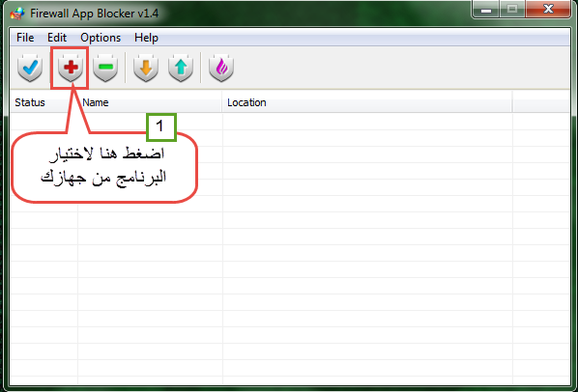The height and width of the screenshot is (392, 578).
Task: Click the blue checkmark Enable shield icon
Action: point(30,69)
